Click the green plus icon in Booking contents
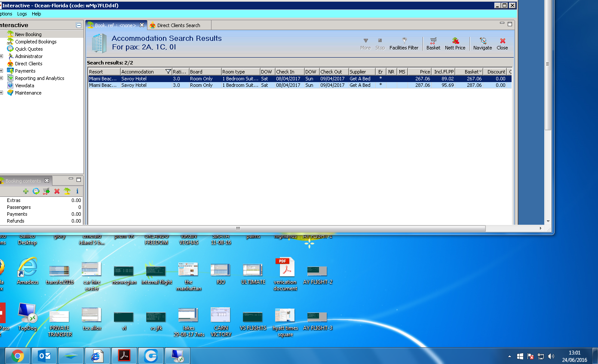 (x=26, y=191)
